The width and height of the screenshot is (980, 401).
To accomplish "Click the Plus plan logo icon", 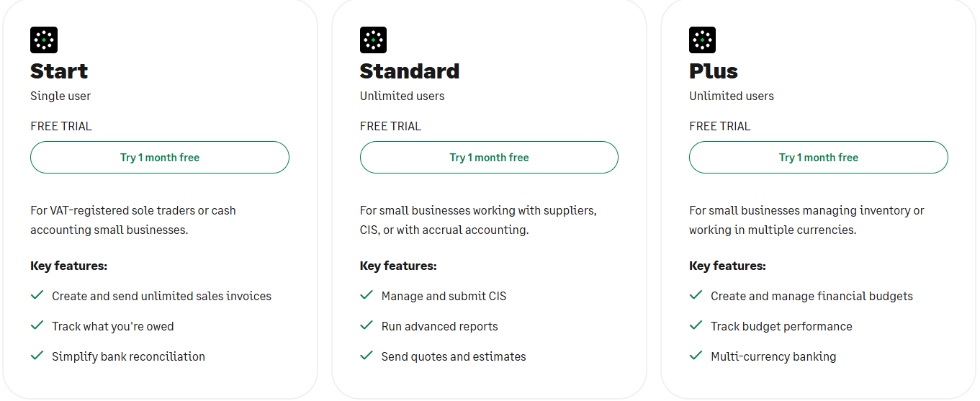I will click(x=702, y=40).
